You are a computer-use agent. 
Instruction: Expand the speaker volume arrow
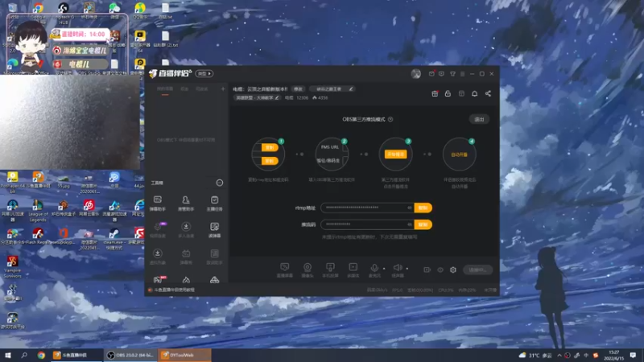click(407, 269)
